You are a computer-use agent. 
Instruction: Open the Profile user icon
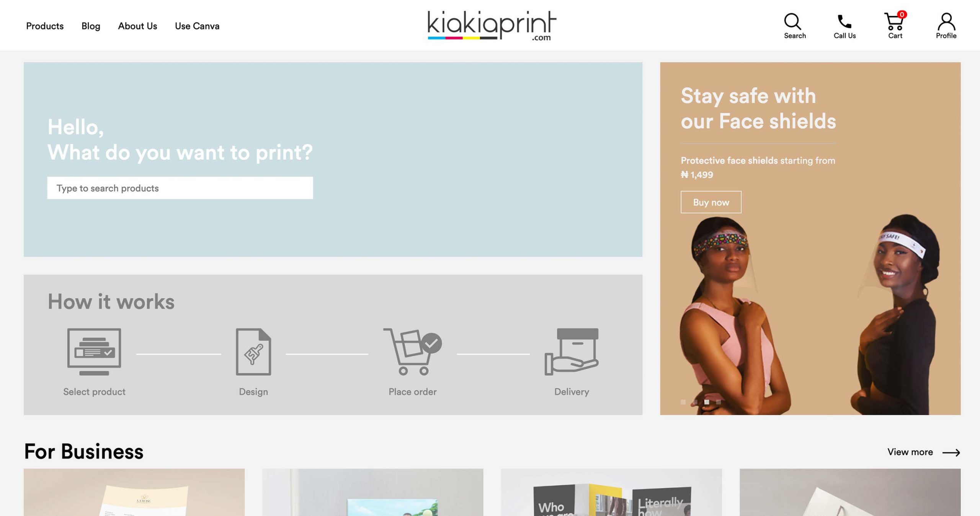946,21
